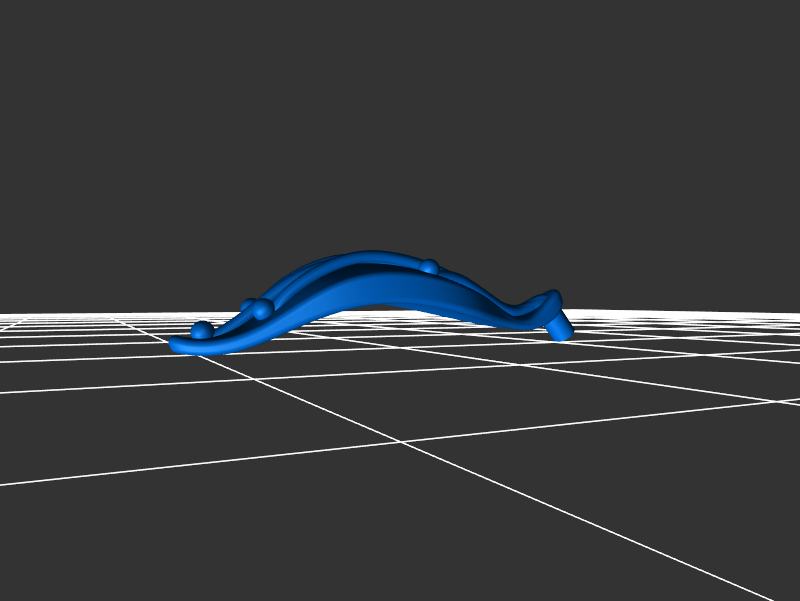This screenshot has width=800, height=601.
Task: Select the sphere near the top of the arch
Action: pos(429,267)
